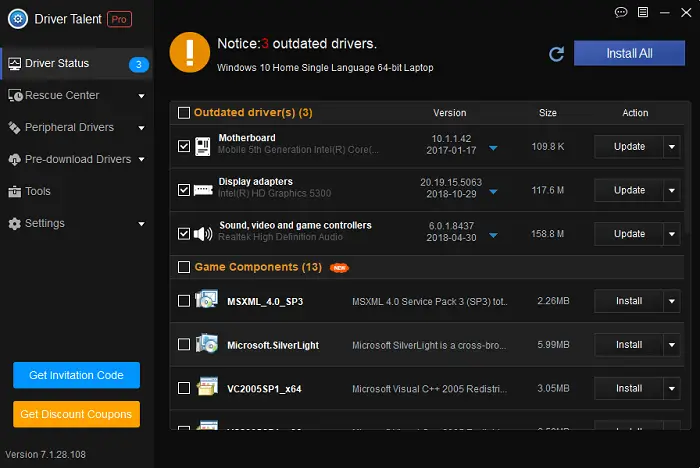Click the Display adapters card icon
Image resolution: width=700 pixels, height=468 pixels.
pyautogui.click(x=203, y=190)
